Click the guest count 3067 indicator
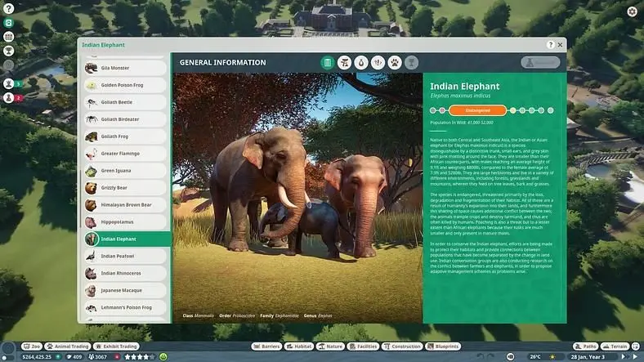The width and height of the screenshot is (644, 362). (98, 357)
